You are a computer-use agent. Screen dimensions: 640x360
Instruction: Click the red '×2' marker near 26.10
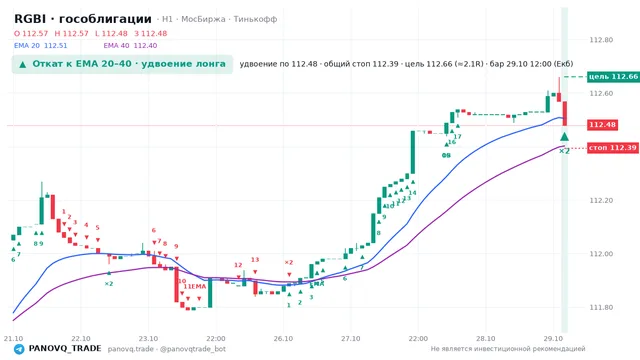pyautogui.click(x=289, y=262)
